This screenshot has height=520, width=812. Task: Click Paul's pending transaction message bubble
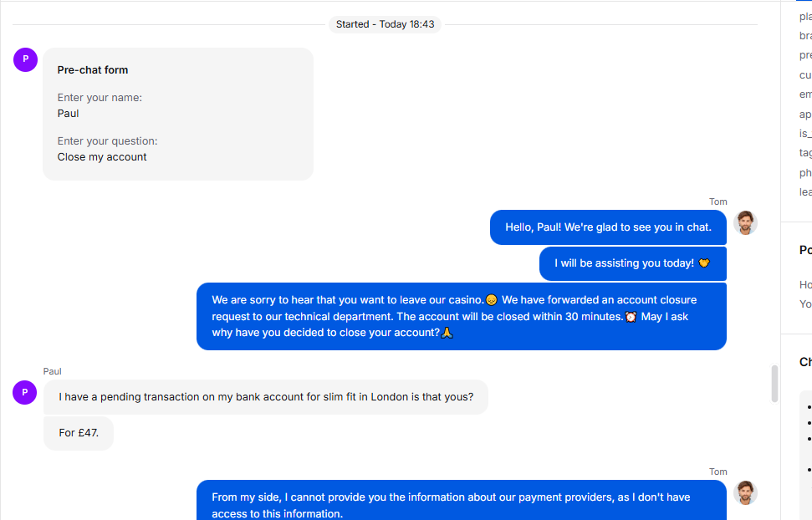(266, 397)
